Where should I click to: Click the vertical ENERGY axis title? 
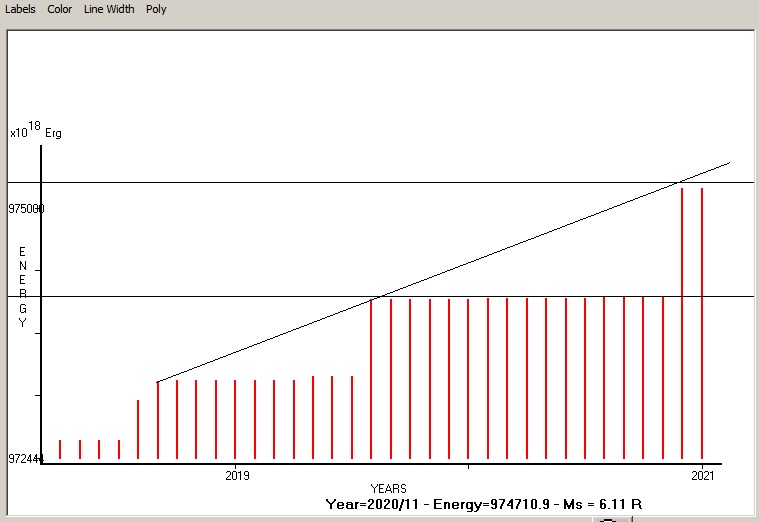tap(22, 287)
